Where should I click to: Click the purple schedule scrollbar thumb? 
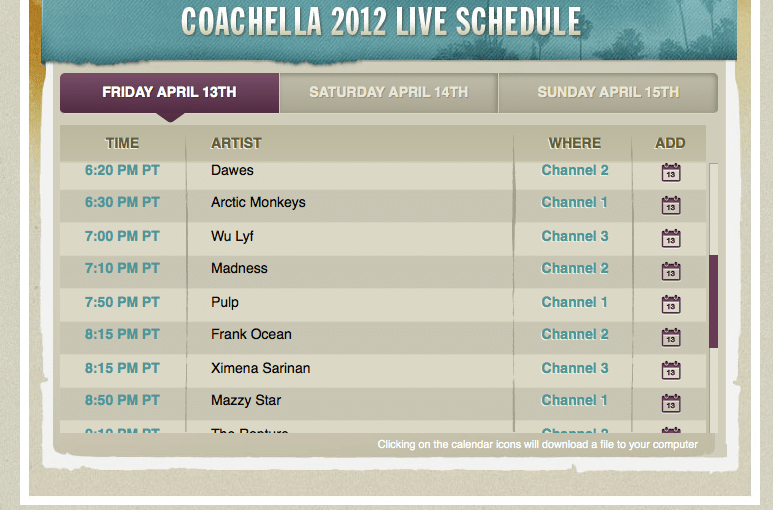point(713,302)
